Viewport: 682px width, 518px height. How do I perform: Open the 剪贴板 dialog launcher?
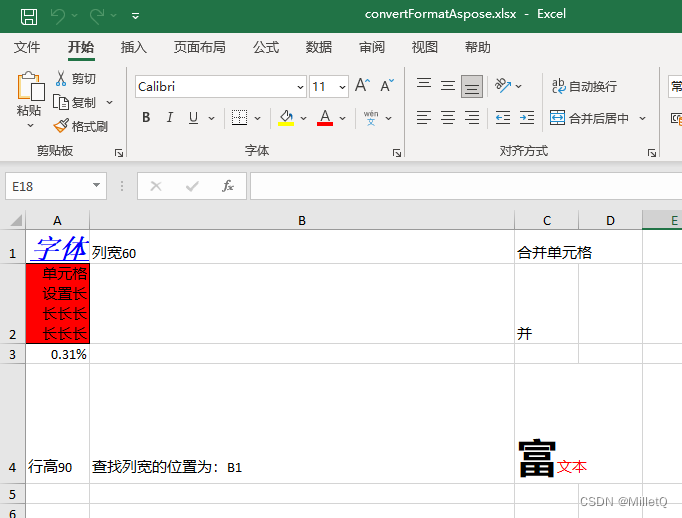[119, 153]
